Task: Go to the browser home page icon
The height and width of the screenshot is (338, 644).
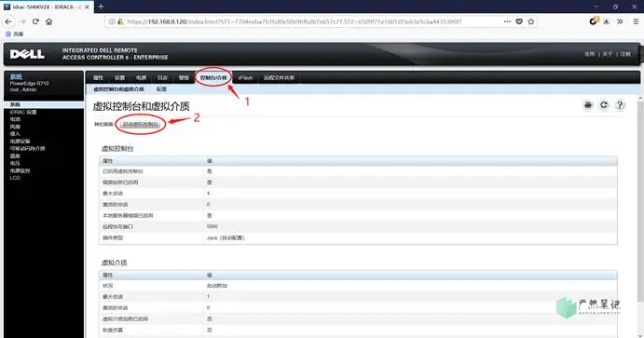Action: pyautogui.click(x=48, y=21)
